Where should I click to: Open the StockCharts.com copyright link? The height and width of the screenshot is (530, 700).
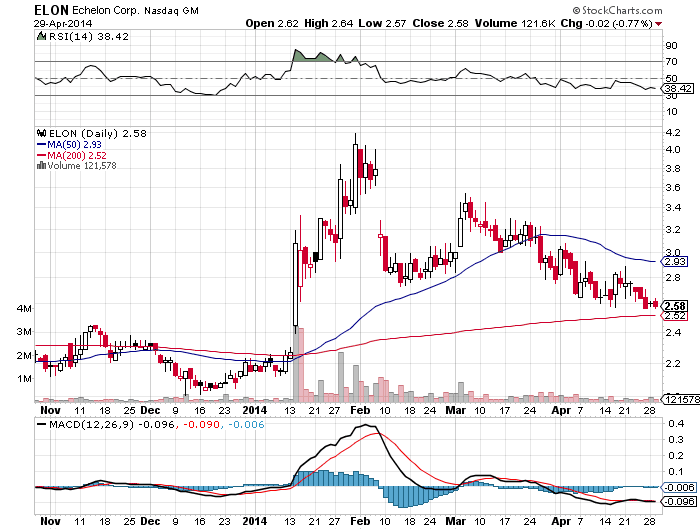(617, 10)
